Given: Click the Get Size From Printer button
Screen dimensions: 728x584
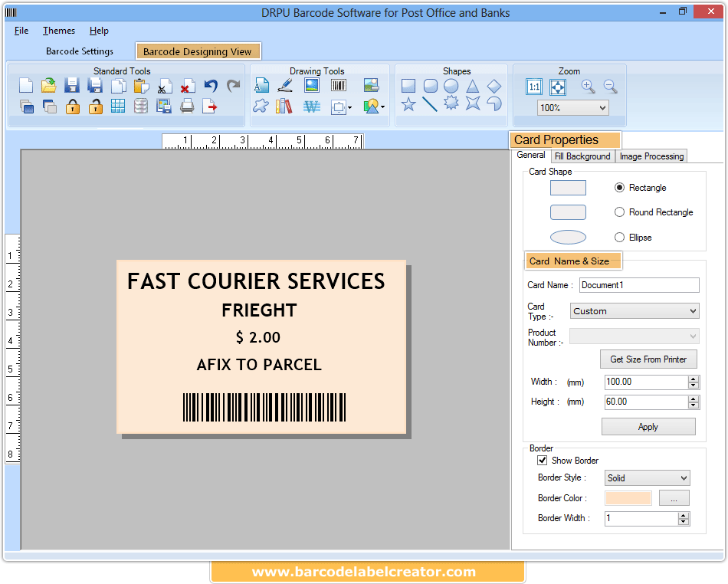Looking at the screenshot, I should 648,359.
